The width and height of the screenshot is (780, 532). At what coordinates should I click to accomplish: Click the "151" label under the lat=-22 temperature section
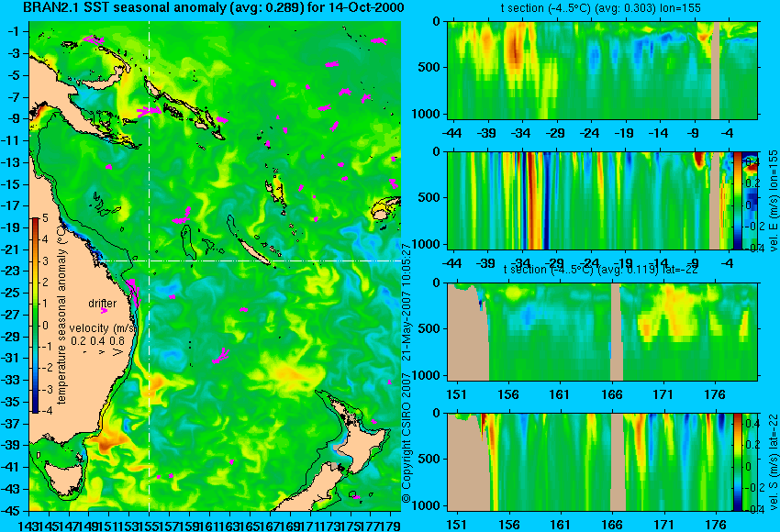[x=456, y=394]
